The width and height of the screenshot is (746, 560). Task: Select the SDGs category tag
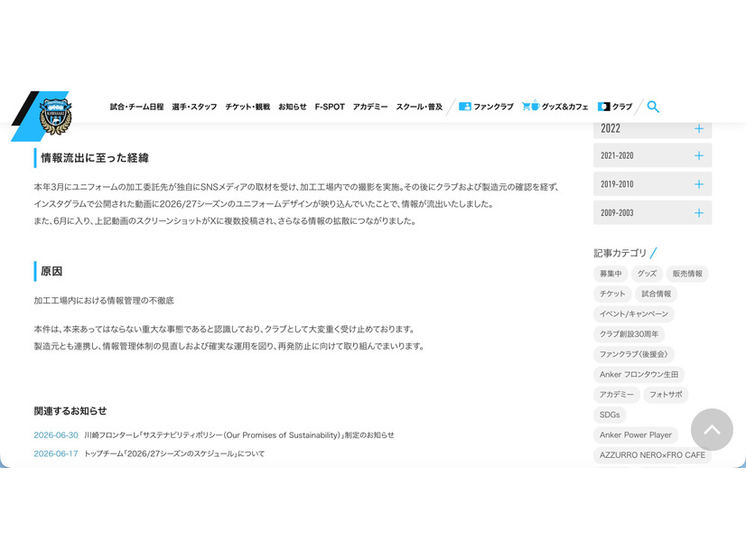pos(610,415)
